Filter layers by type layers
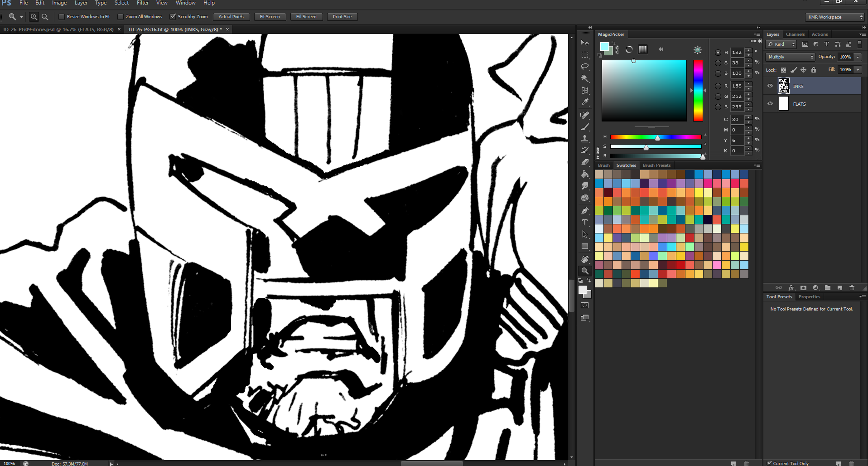The width and height of the screenshot is (868, 466). coord(827,44)
